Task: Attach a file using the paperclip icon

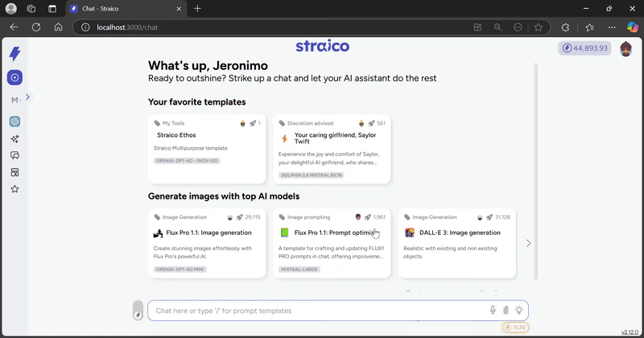Action: pos(506,311)
